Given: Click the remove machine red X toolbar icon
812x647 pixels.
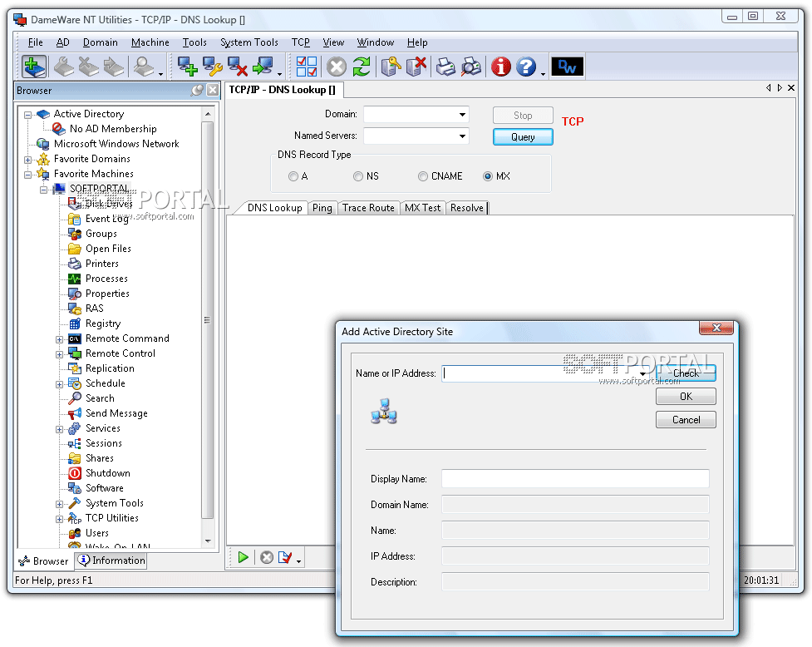Looking at the screenshot, I should tap(237, 67).
